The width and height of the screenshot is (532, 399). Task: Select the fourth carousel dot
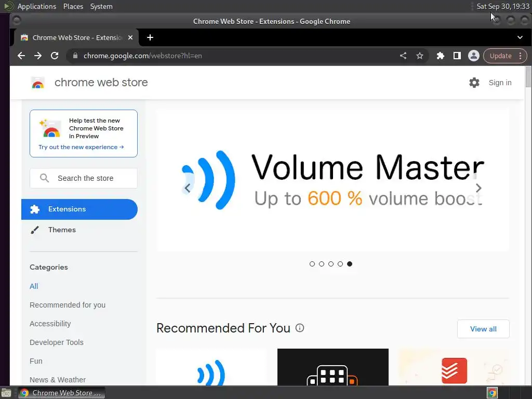click(x=340, y=264)
